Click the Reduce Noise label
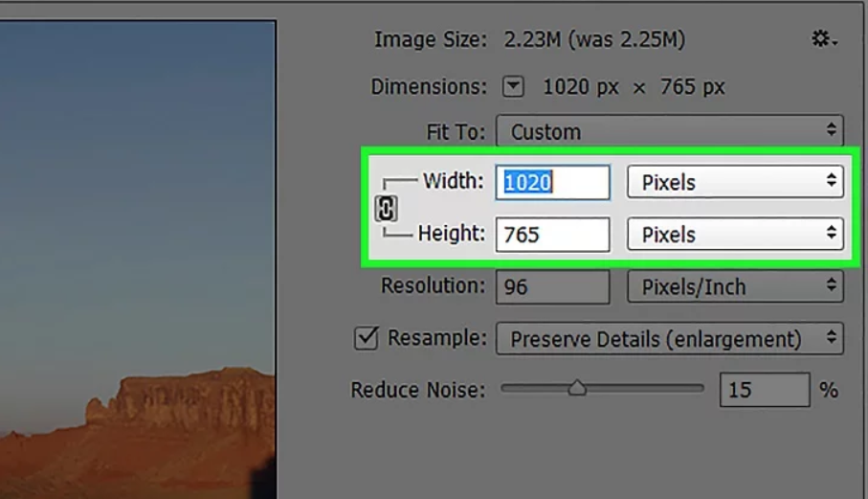The image size is (868, 499). click(418, 390)
